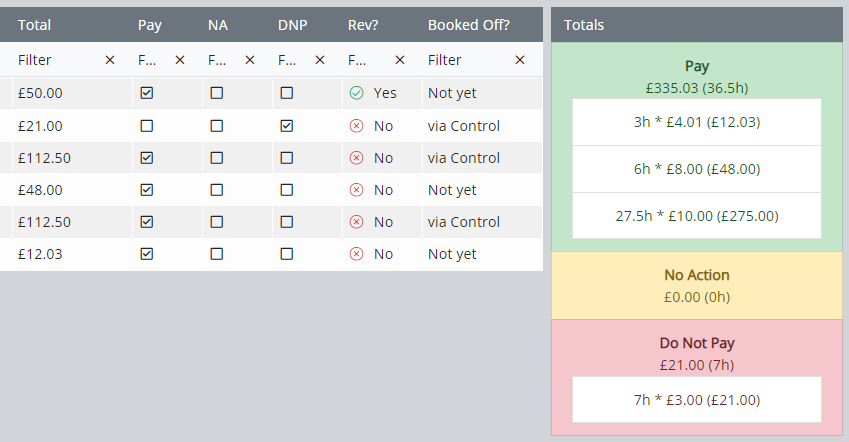This screenshot has height=442, width=849.
Task: Click the yellow No Action heading
Action: (x=697, y=275)
